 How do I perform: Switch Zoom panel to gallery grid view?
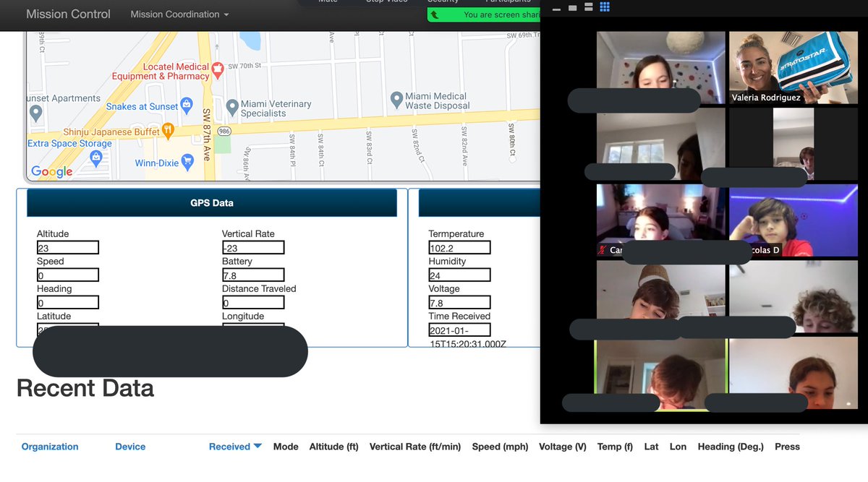point(605,7)
